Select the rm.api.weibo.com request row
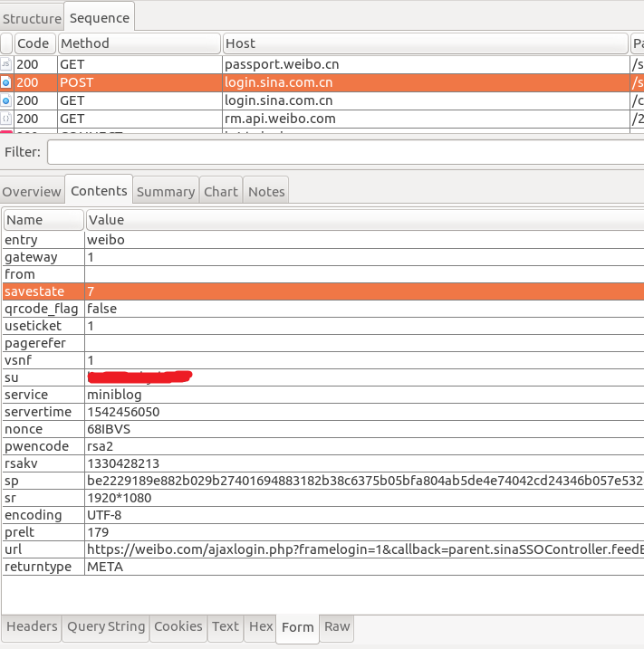This screenshot has width=644, height=649. point(322,119)
